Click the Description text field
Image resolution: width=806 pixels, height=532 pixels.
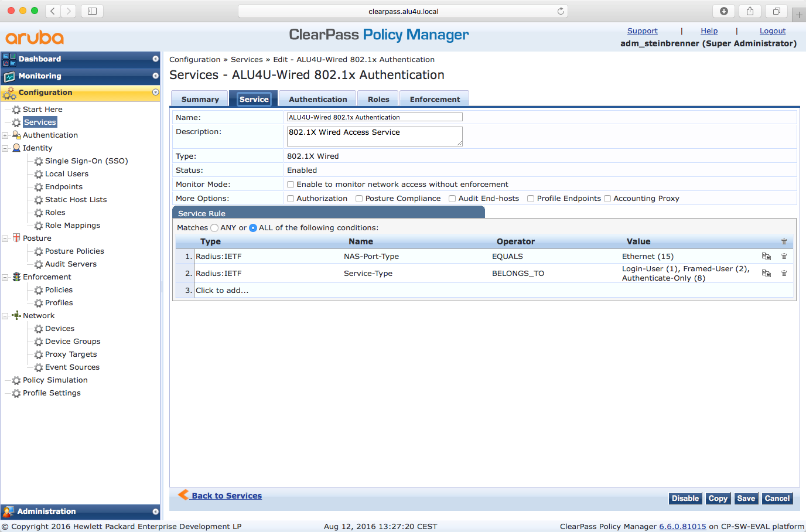click(x=374, y=136)
